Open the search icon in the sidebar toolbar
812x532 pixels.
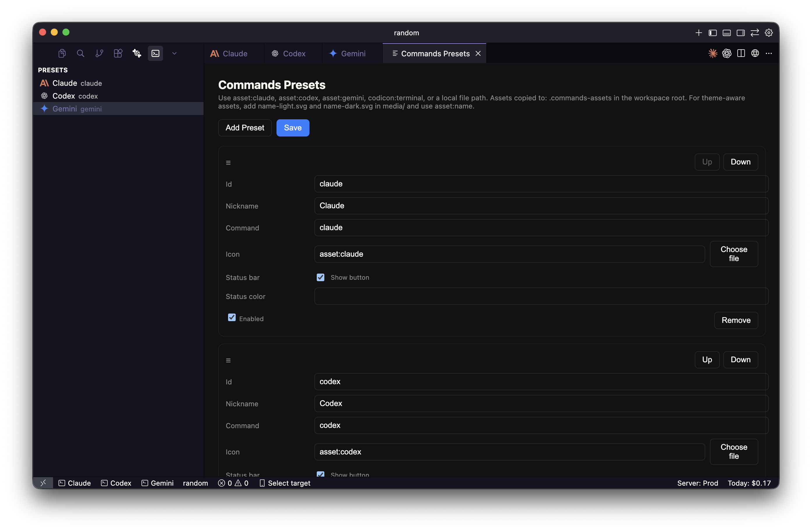tap(80, 53)
